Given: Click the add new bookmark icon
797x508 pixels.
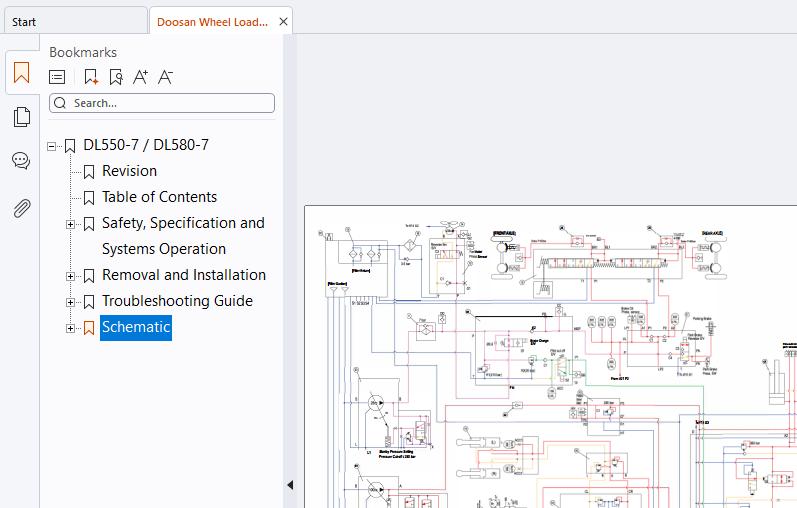Looking at the screenshot, I should 91,77.
